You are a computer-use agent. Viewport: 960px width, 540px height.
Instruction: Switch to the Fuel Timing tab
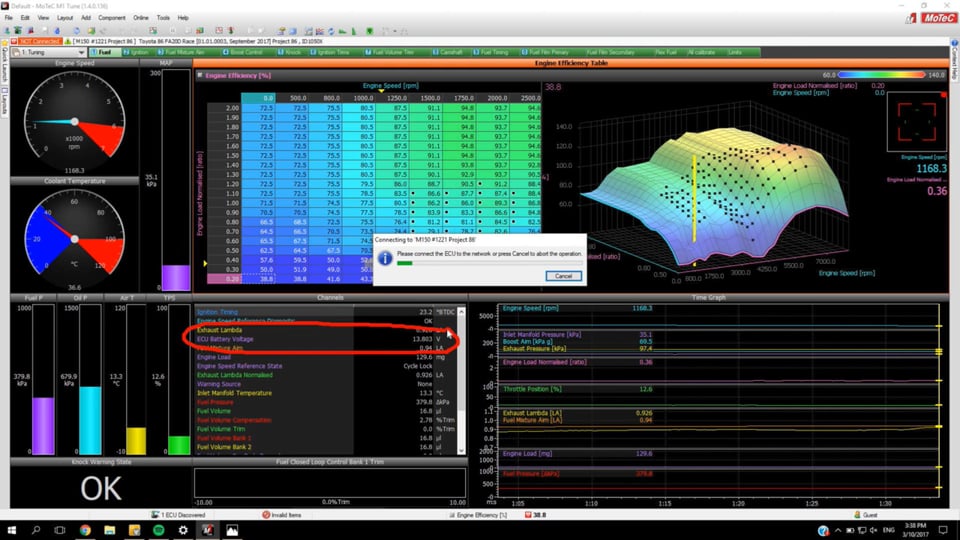point(493,53)
